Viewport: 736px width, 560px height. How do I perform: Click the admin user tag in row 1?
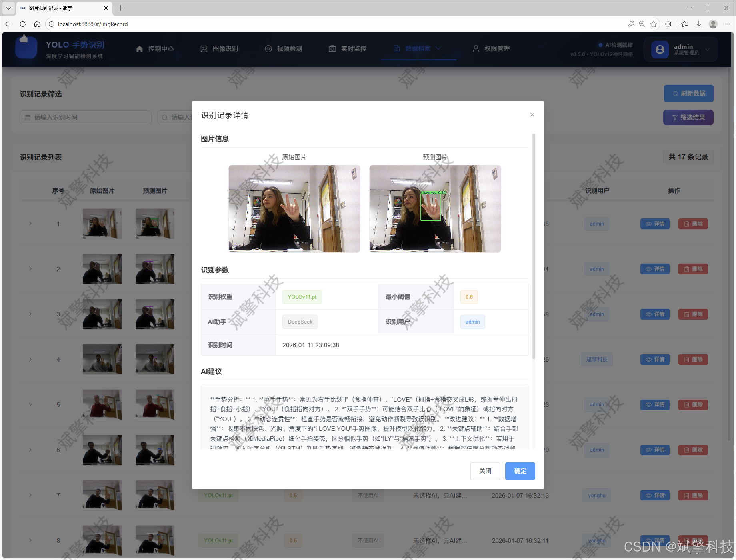click(597, 224)
